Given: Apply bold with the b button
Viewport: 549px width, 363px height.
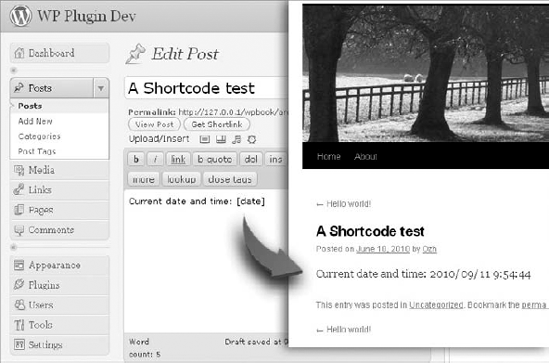Looking at the screenshot, I should point(136,159).
